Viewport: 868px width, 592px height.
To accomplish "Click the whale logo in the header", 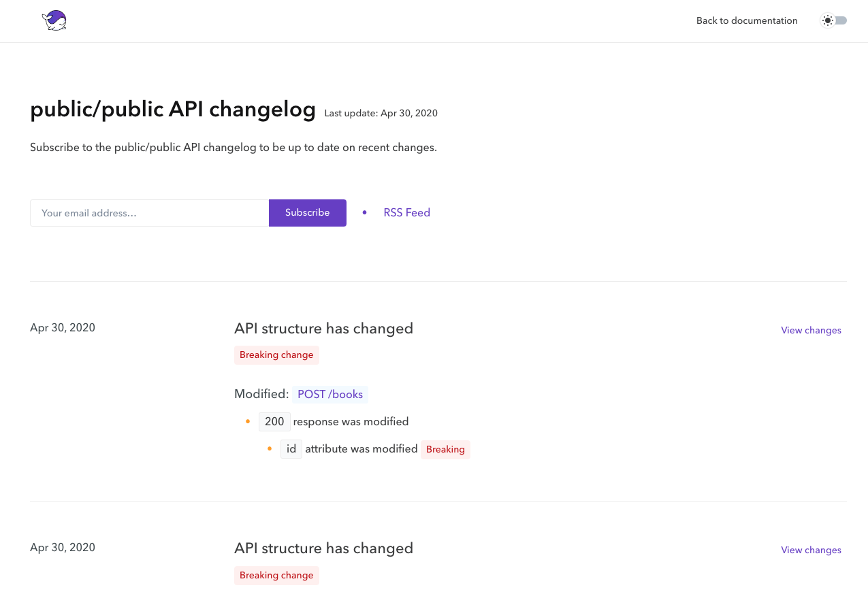I will [x=54, y=21].
